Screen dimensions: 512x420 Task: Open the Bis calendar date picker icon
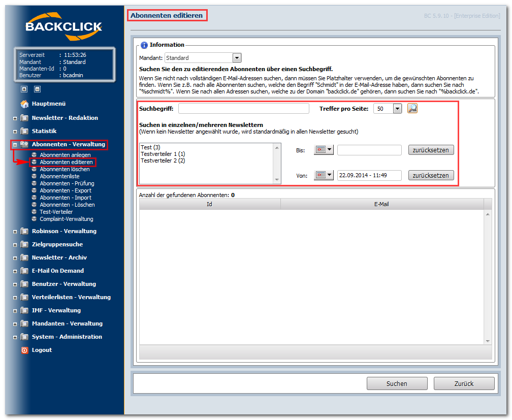[324, 150]
